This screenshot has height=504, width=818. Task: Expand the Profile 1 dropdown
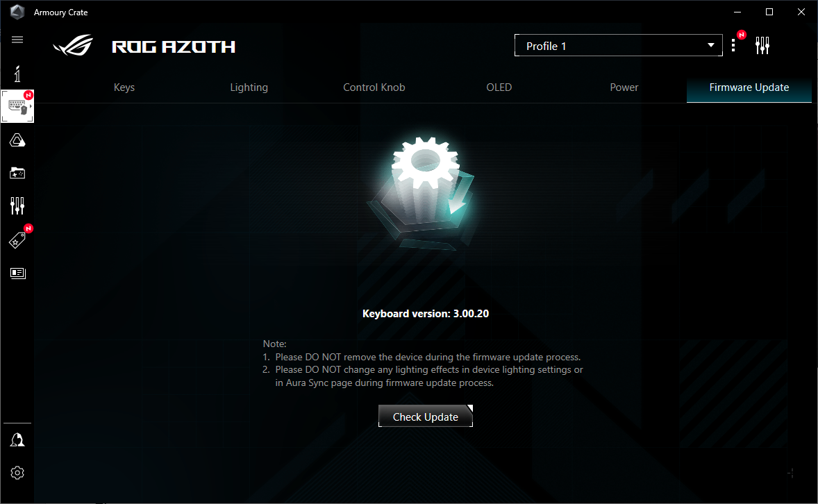point(618,45)
